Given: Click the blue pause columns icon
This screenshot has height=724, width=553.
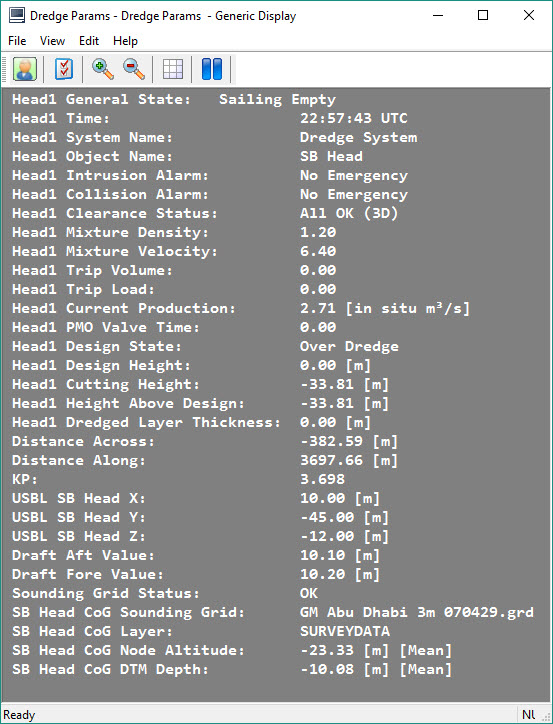Looking at the screenshot, I should [x=212, y=69].
